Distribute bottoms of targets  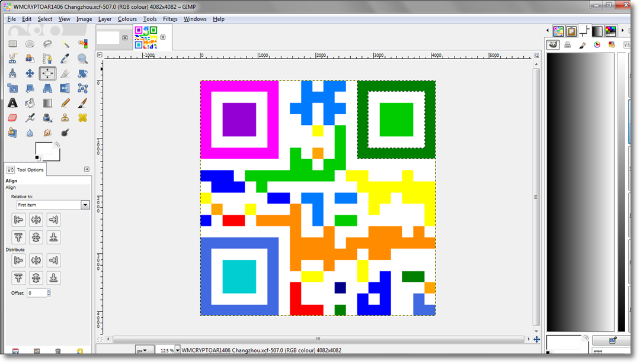click(53, 278)
